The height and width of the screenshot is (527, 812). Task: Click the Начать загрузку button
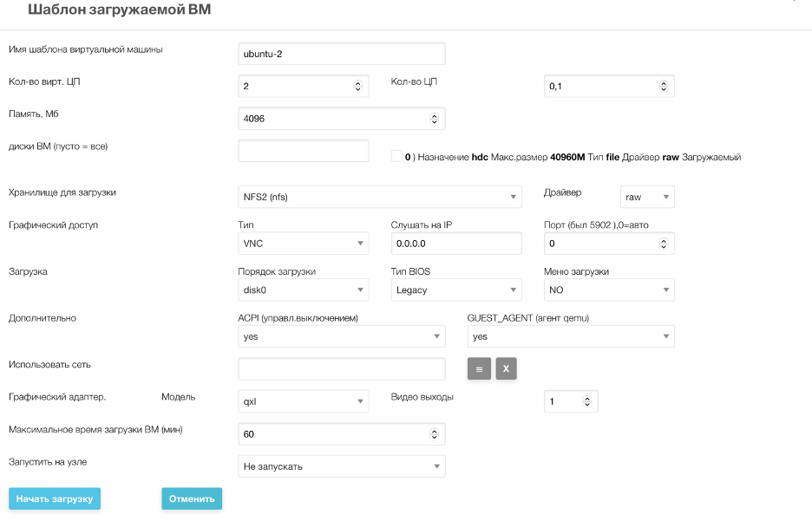55,498
